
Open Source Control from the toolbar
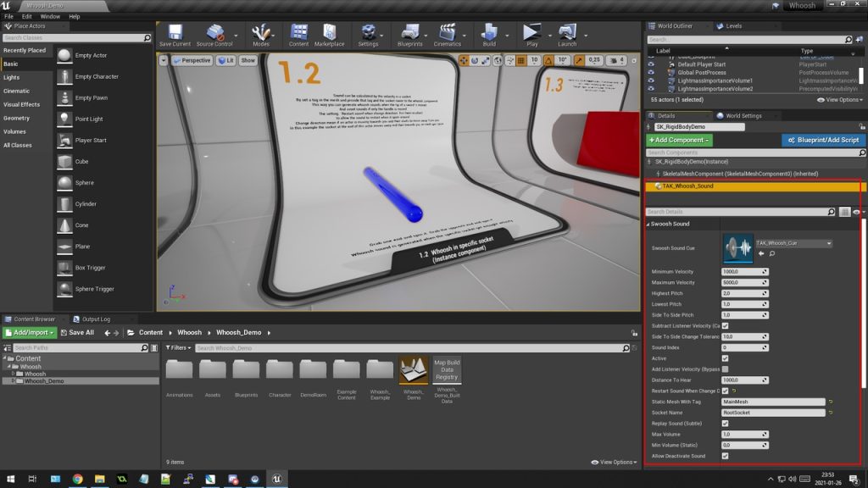[x=214, y=33]
